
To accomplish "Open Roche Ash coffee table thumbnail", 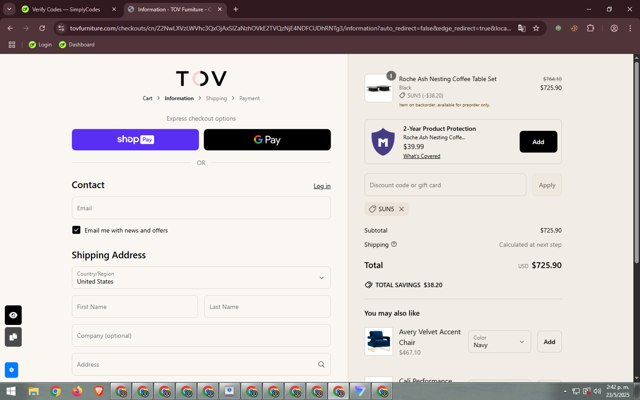I will point(378,88).
